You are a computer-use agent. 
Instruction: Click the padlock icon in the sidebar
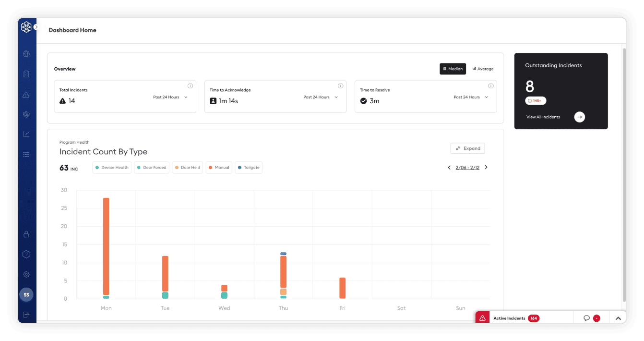pos(26,234)
